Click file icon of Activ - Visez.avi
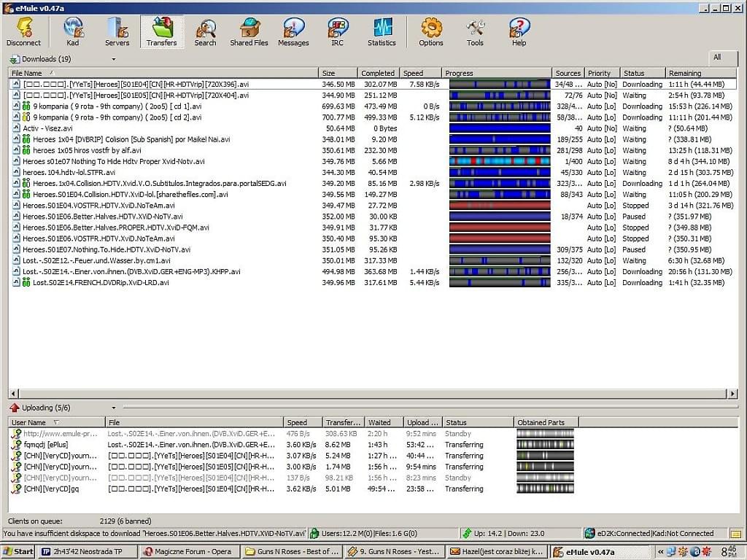The height and width of the screenshot is (560, 747). (16, 128)
